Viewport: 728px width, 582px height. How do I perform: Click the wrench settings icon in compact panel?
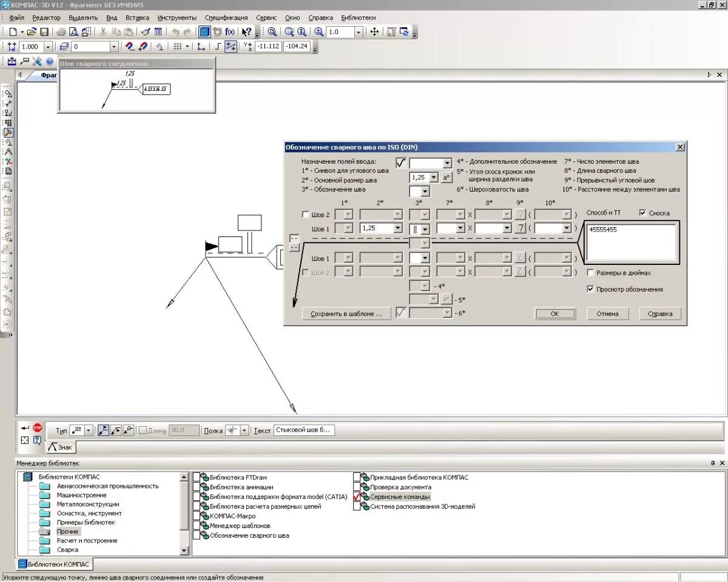37,61
